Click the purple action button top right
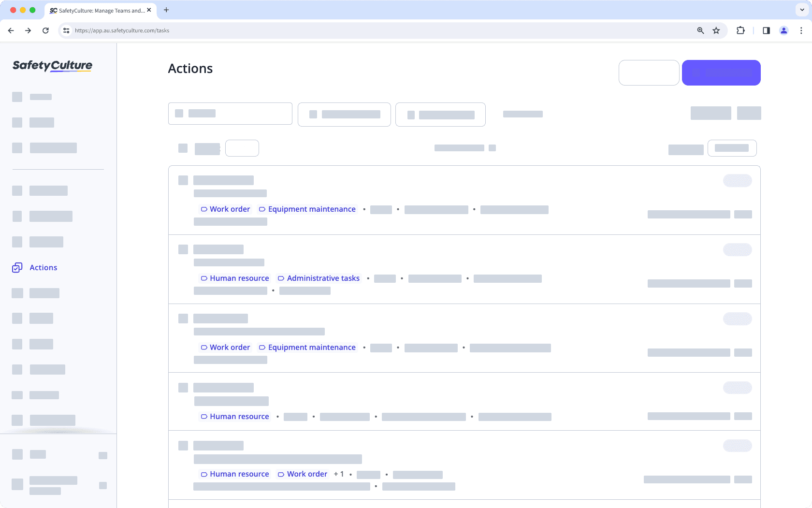812x508 pixels. click(x=721, y=73)
